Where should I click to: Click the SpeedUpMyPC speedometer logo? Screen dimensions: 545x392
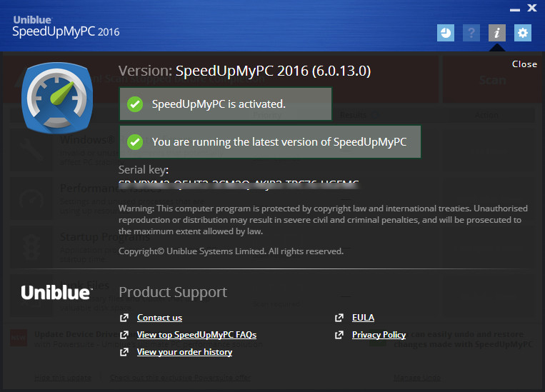(57, 98)
